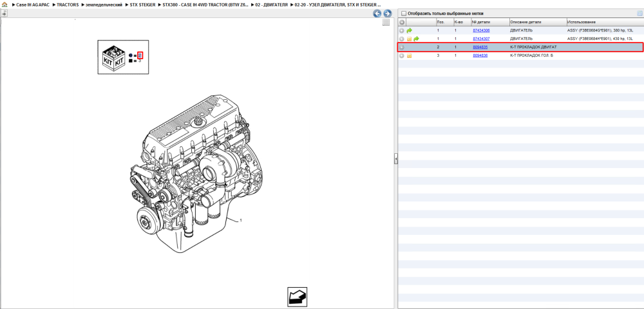This screenshot has height=309, width=644.
Task: Click the toolbar icon below the home icon
Action: pos(4,13)
